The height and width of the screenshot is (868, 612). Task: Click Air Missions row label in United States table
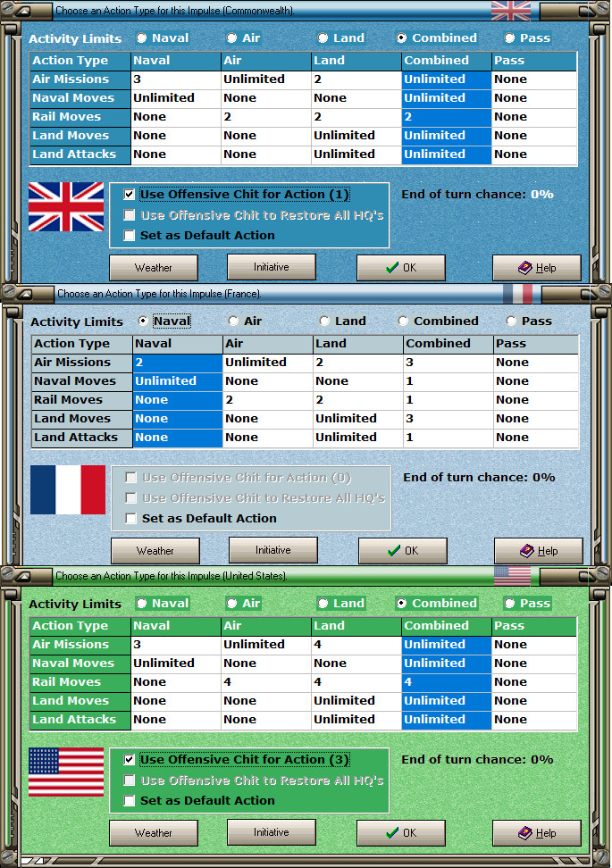(x=80, y=645)
